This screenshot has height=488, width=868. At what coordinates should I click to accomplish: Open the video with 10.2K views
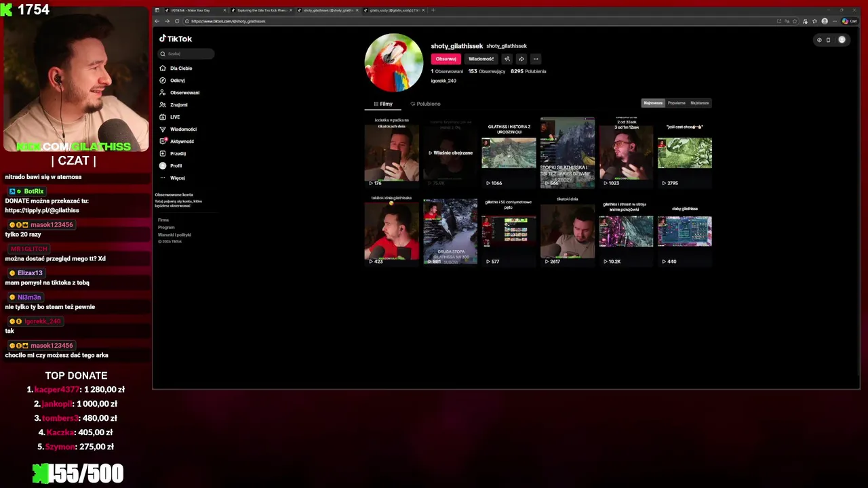(626, 230)
